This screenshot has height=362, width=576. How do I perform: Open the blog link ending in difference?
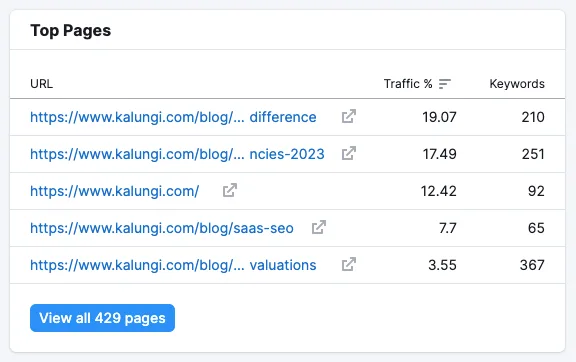tap(173, 117)
